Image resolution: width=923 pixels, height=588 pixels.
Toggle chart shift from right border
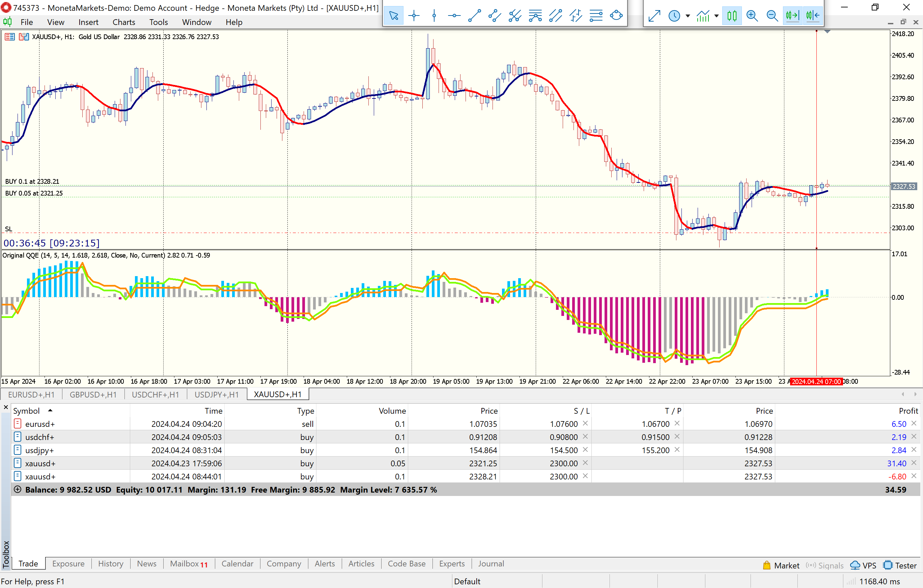(812, 16)
